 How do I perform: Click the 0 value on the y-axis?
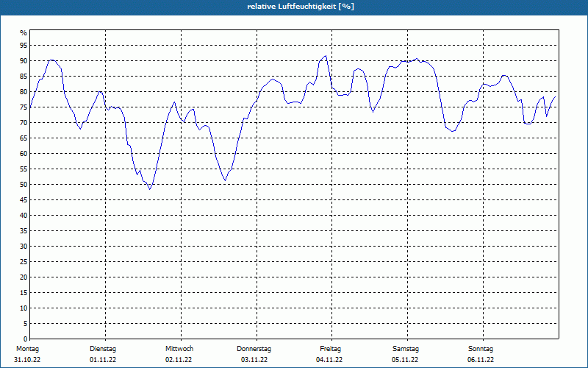[26, 339]
